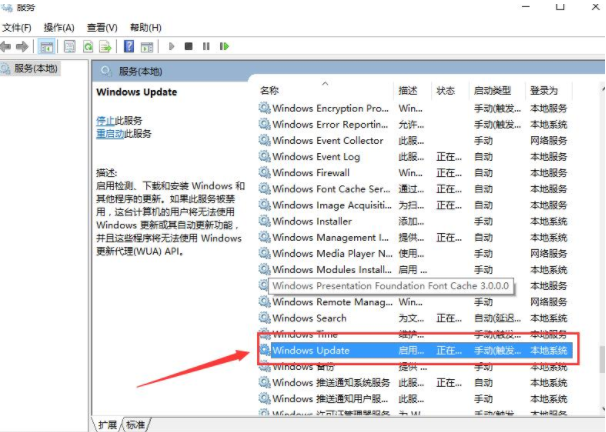Toggle the show/hide action pane button

148,46
